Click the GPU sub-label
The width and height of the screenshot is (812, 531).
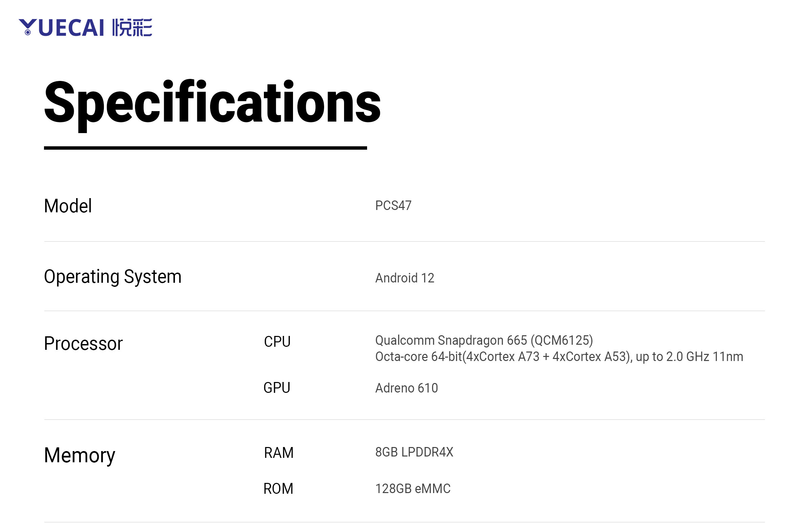tap(277, 388)
